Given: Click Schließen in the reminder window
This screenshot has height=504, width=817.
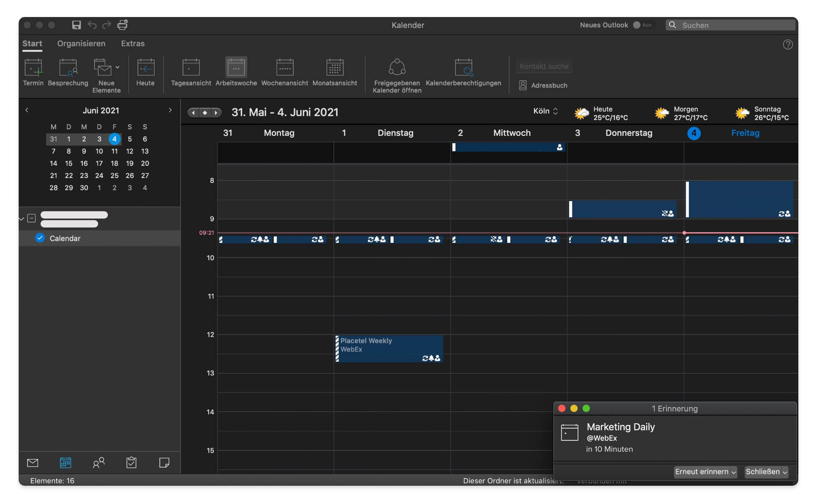Looking at the screenshot, I should [763, 472].
